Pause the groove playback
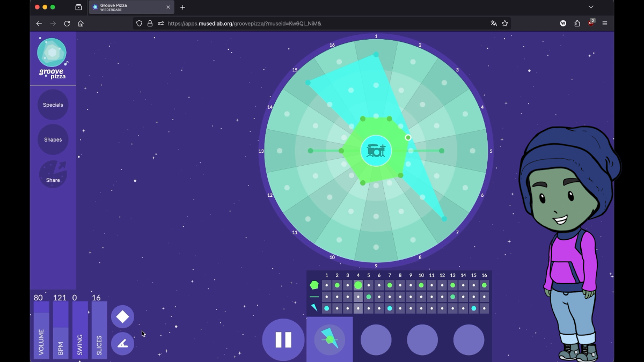The width and height of the screenshot is (644, 362). pyautogui.click(x=283, y=339)
